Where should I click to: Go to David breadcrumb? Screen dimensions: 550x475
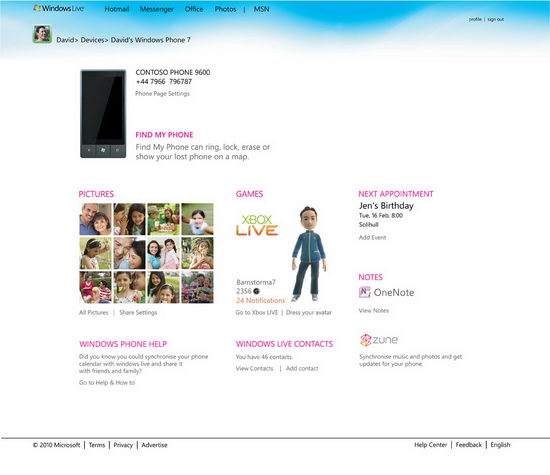pos(66,40)
